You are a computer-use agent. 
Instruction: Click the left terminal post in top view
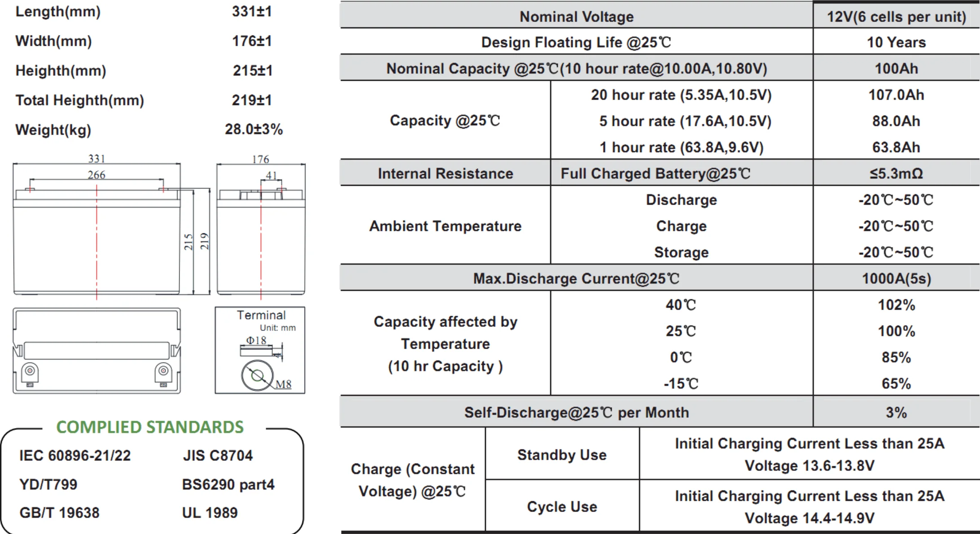point(30,371)
